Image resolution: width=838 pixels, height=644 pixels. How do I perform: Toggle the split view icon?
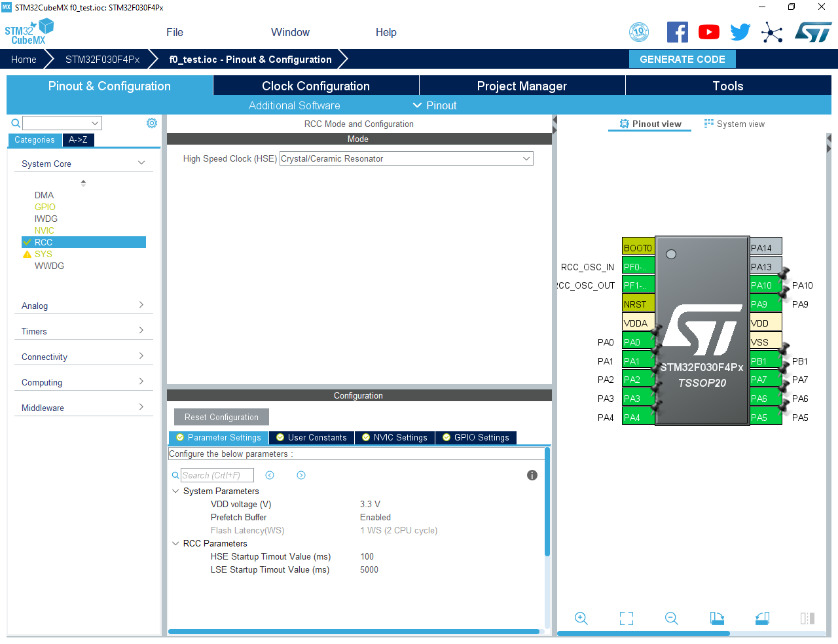click(x=807, y=618)
